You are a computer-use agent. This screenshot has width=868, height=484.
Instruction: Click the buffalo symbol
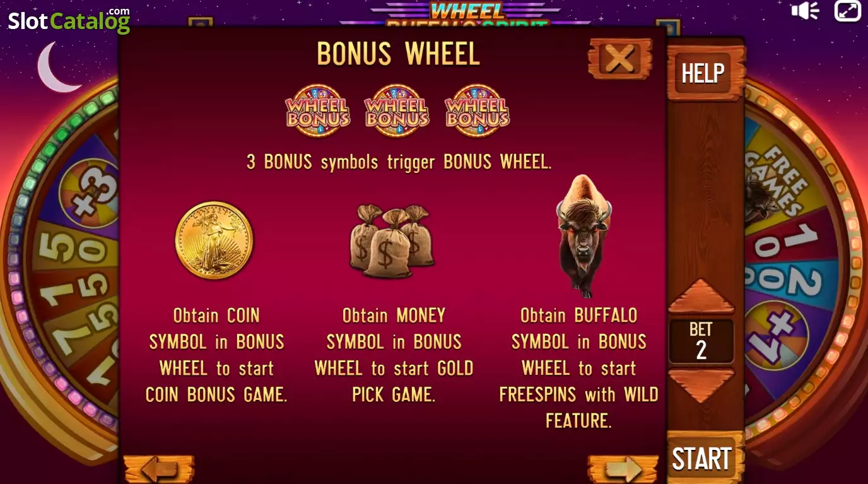[x=584, y=236]
